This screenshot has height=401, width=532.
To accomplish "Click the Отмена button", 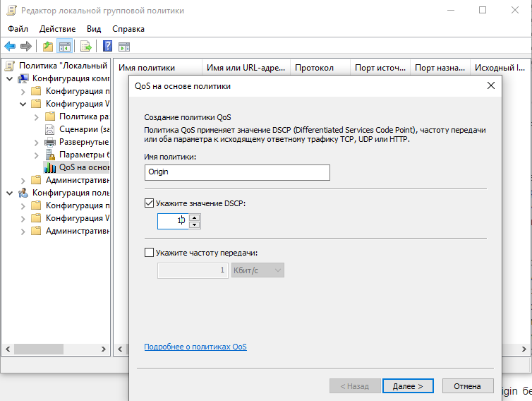I will coord(468,386).
